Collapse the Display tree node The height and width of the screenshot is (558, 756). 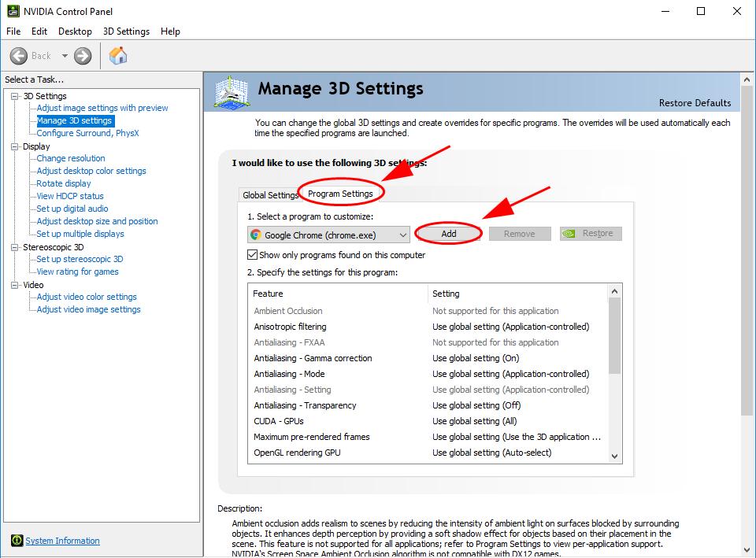click(14, 146)
